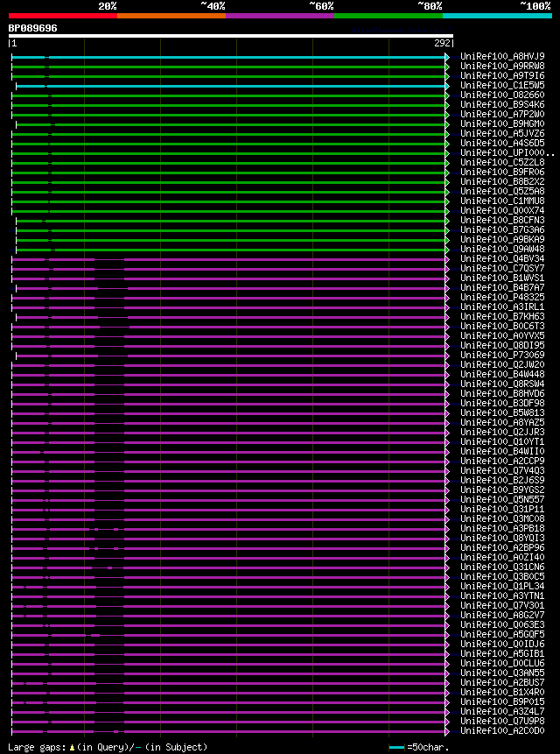This screenshot has height=754, width=560.
Task: Open the UniRef100_A9BKA9 hit label
Action: point(502,239)
